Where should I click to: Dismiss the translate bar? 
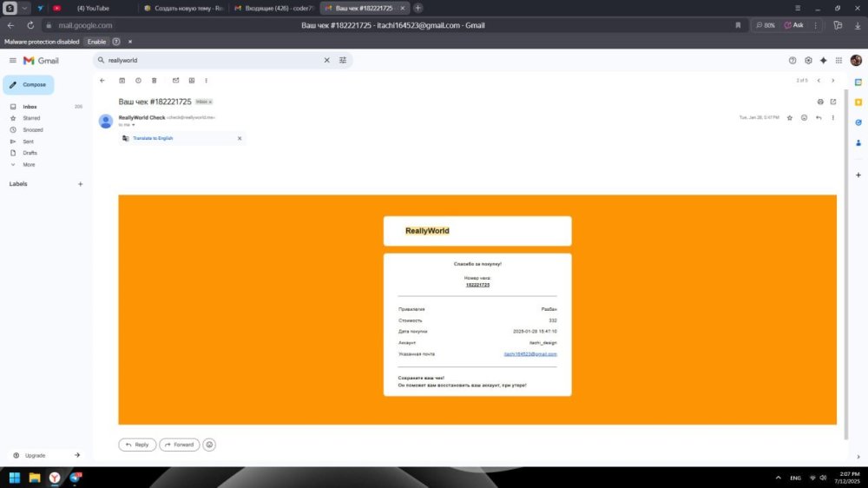point(240,138)
